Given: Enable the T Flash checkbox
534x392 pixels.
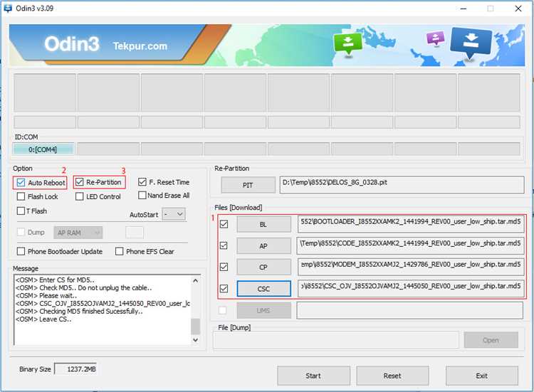Looking at the screenshot, I should coord(21,211).
